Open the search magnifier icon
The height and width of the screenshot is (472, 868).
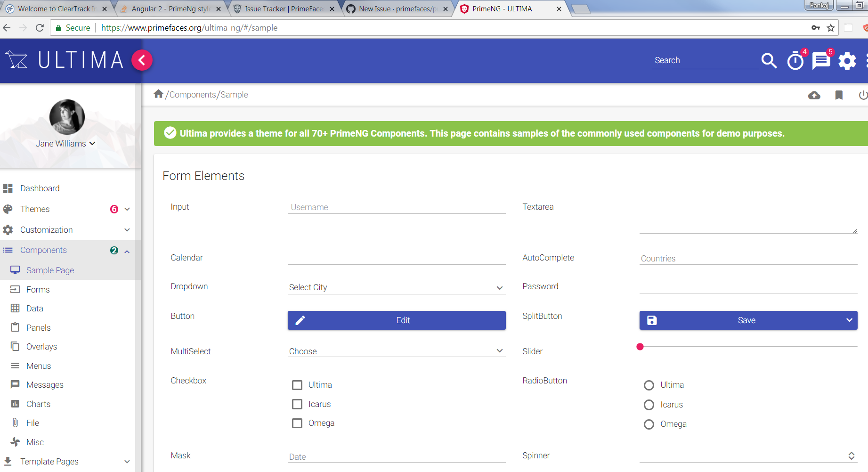pyautogui.click(x=769, y=61)
